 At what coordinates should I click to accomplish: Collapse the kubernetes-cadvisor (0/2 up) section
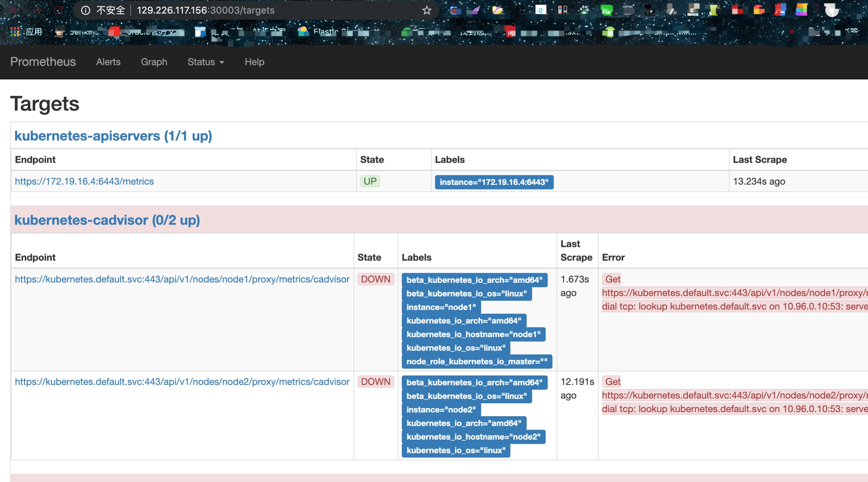[107, 220]
